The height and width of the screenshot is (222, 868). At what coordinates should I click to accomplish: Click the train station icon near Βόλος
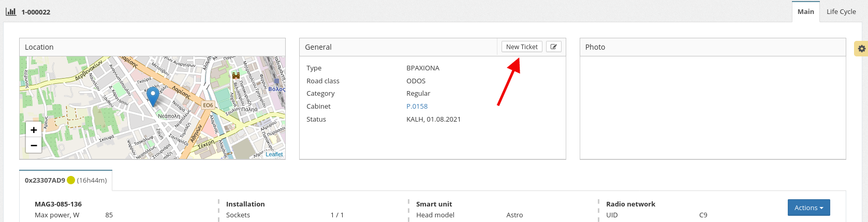[x=276, y=81]
